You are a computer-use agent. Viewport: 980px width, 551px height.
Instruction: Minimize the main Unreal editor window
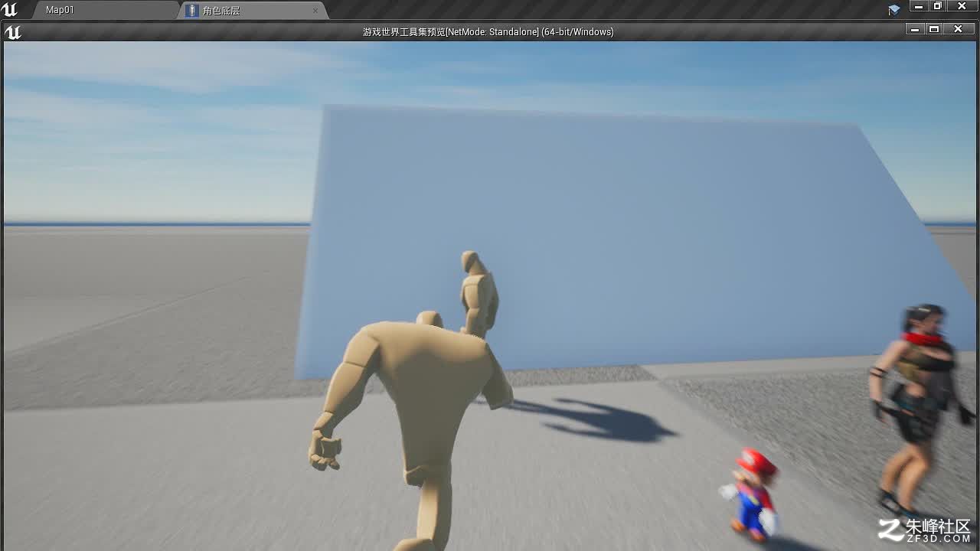tap(919, 6)
